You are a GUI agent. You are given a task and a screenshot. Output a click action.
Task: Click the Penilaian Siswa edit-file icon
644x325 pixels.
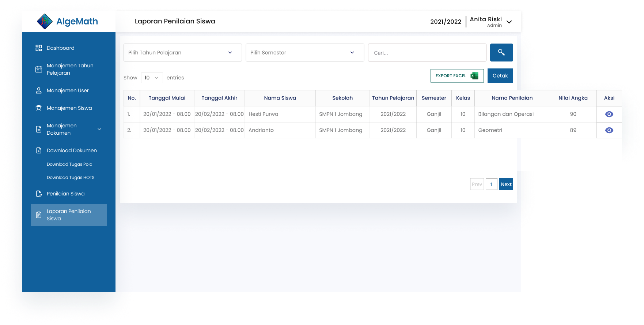click(39, 194)
